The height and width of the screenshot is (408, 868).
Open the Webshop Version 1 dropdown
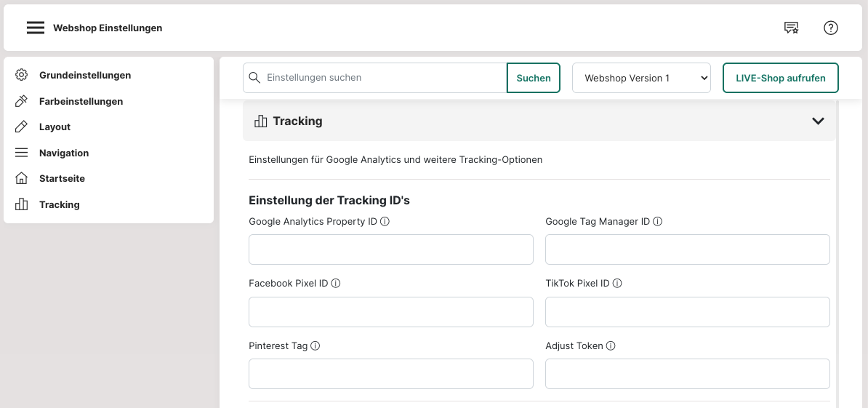click(641, 78)
